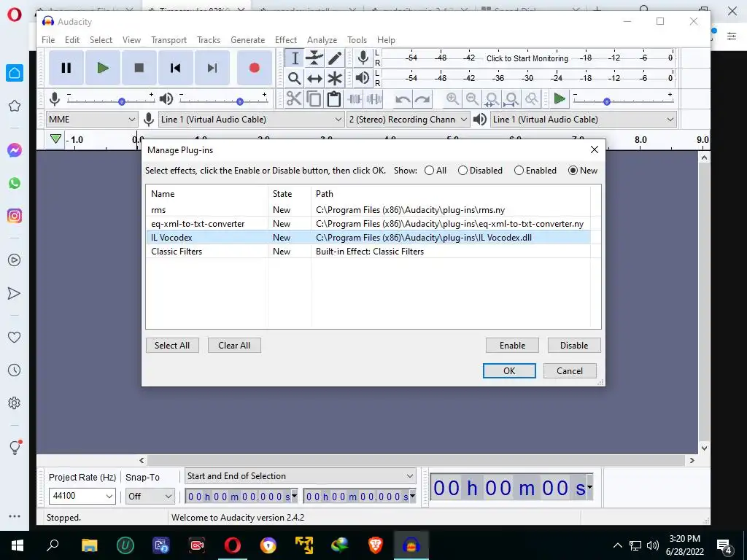
Task: Click the Redo arrow icon
Action: pyautogui.click(x=422, y=99)
